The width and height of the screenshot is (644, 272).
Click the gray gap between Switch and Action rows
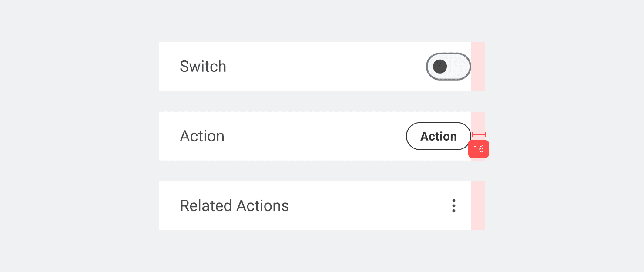point(322,101)
